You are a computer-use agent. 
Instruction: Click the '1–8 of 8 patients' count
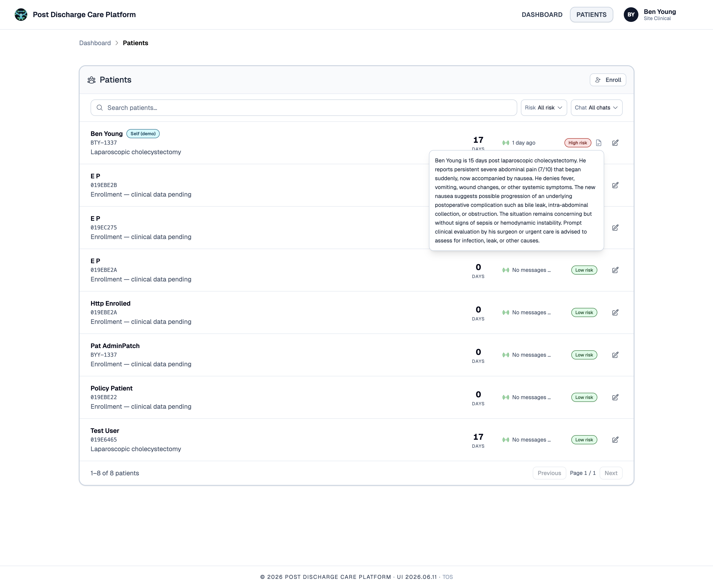(x=115, y=473)
